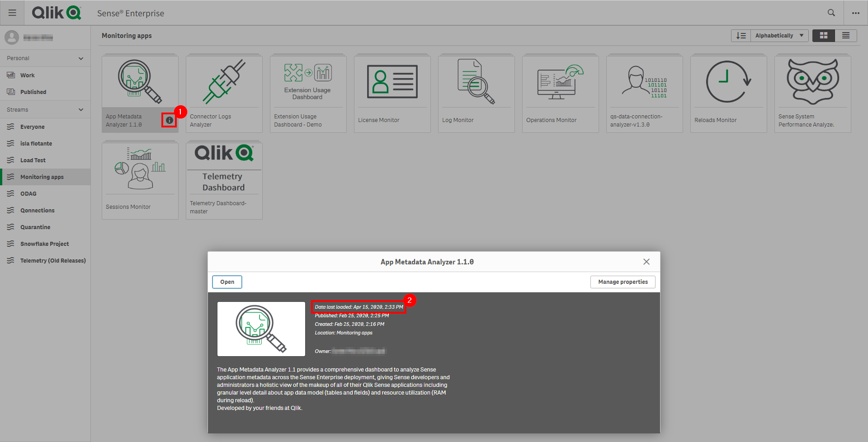Open the Sense System Performance Analyzer app
Image resolution: width=868 pixels, height=442 pixels.
[x=813, y=94]
